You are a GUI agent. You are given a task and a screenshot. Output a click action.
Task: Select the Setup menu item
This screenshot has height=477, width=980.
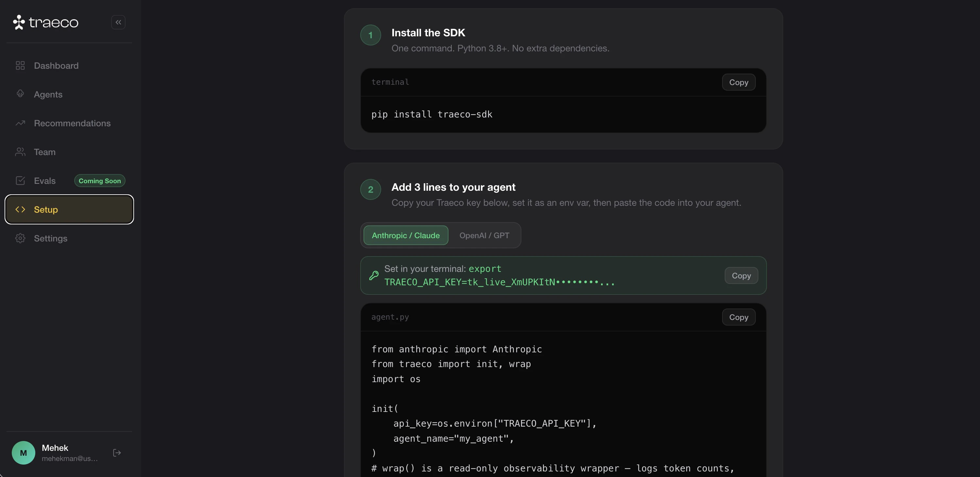click(69, 209)
